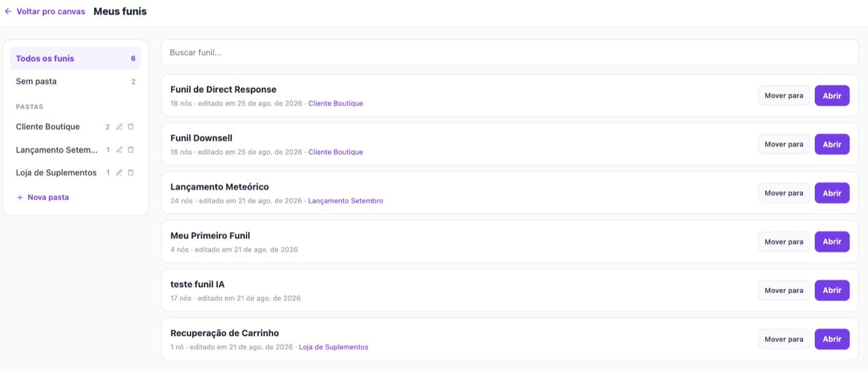This screenshot has height=371, width=868.
Task: Click the Funil Downsell title
Action: click(x=201, y=138)
